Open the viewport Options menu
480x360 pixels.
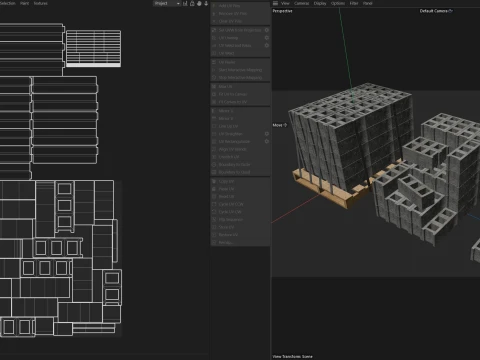(x=338, y=3)
